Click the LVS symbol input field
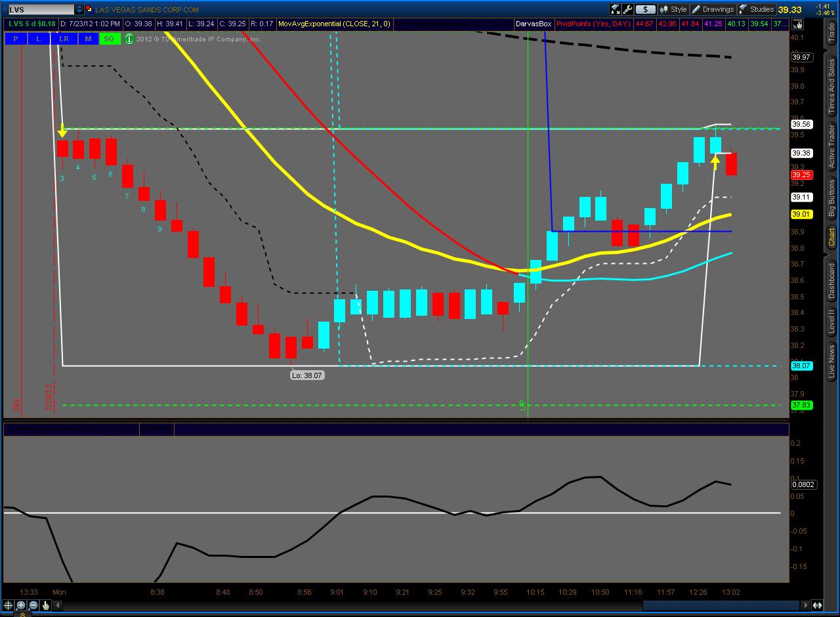Viewport: 840px width, 617px height. pos(41,10)
